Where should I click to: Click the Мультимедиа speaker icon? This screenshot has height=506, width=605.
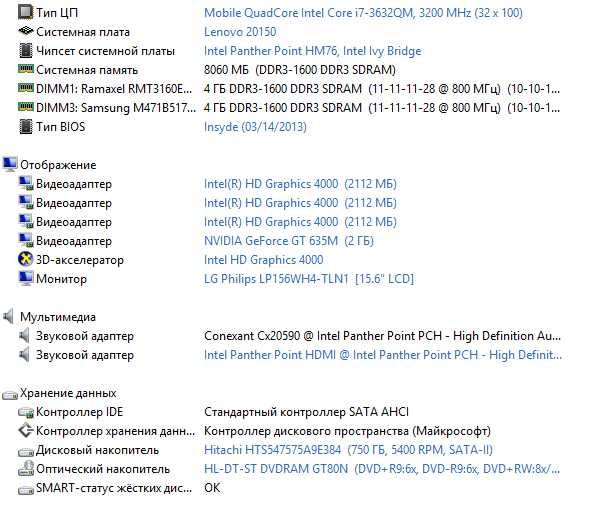pyautogui.click(x=9, y=317)
